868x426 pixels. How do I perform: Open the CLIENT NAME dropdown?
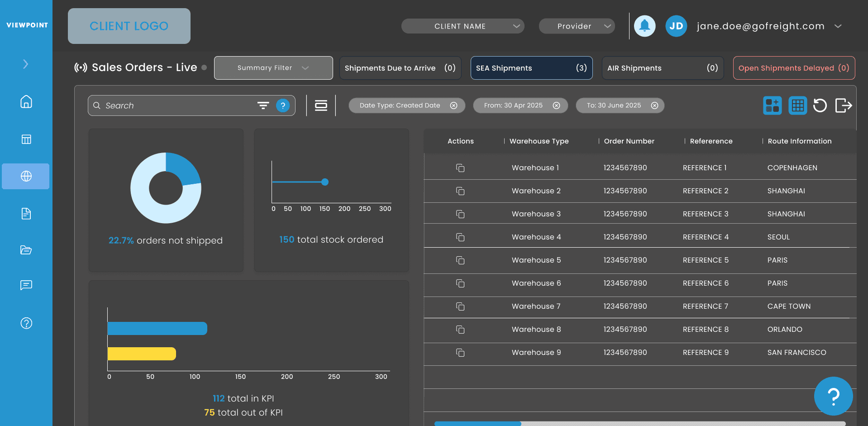(463, 26)
